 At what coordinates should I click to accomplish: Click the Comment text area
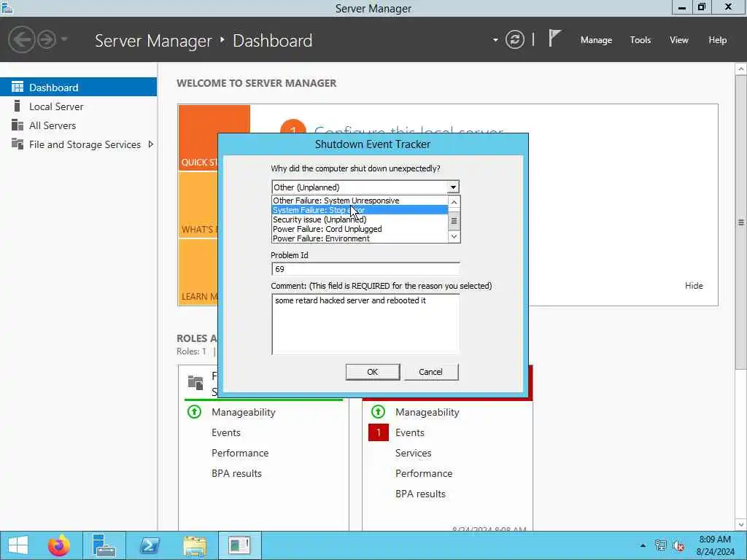[x=365, y=324]
